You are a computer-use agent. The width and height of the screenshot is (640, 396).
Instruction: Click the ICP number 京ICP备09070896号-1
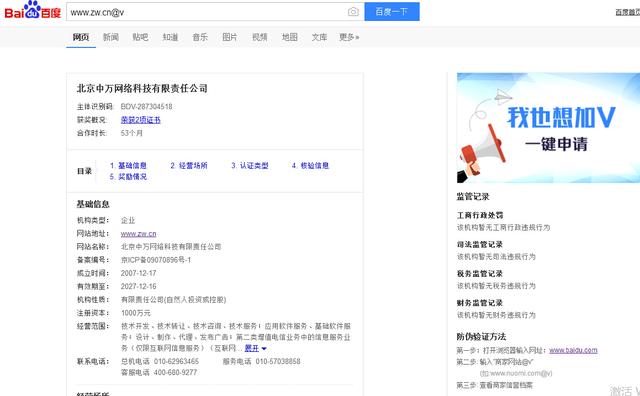[156, 260]
